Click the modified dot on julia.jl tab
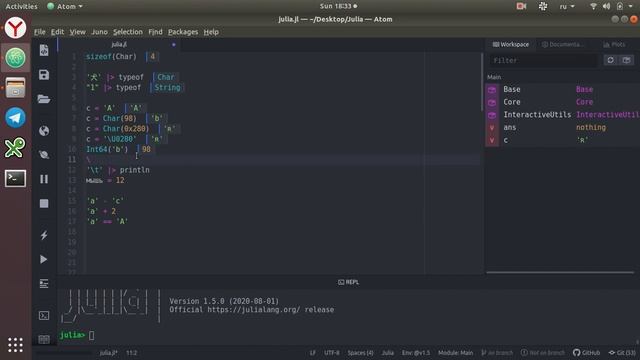 (x=173, y=44)
